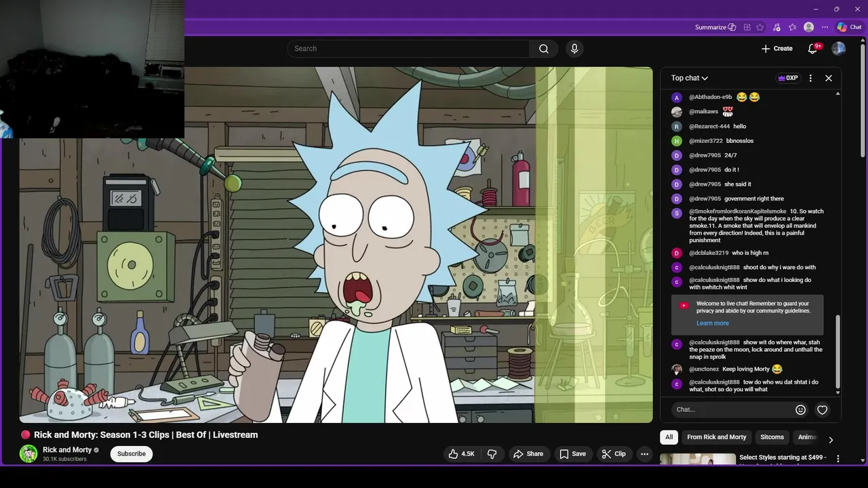Expand the Top chat dropdown
Screen dimensions: 868x488
689,78
